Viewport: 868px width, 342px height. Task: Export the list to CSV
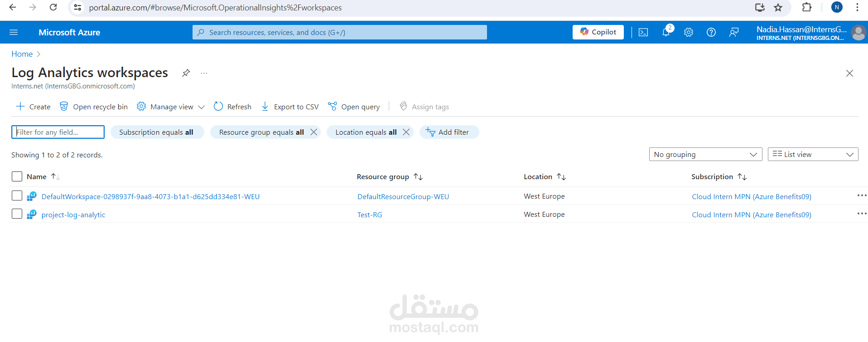point(290,107)
